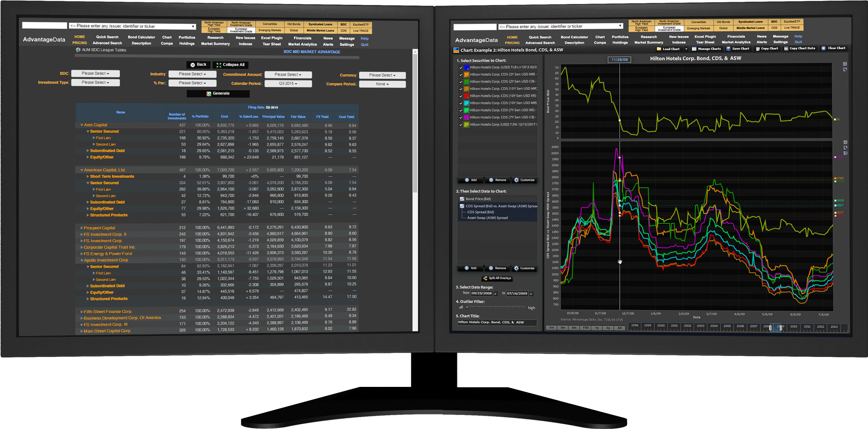
Task: Click Customize gear under Select Data to Chart
Action: coord(524,268)
